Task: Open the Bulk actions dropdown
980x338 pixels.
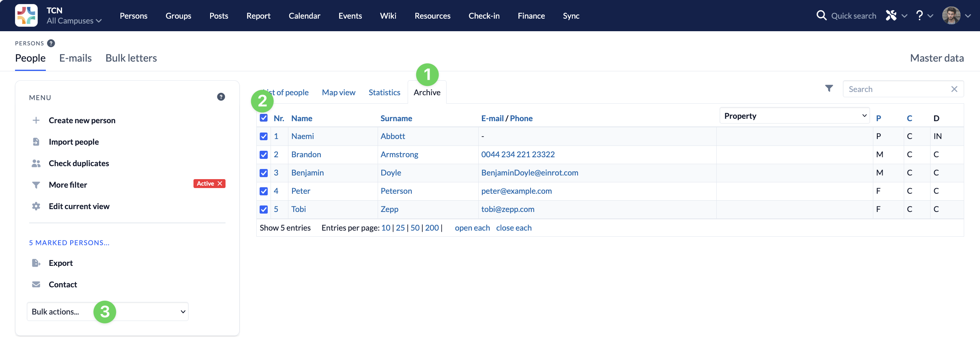Action: tap(107, 312)
